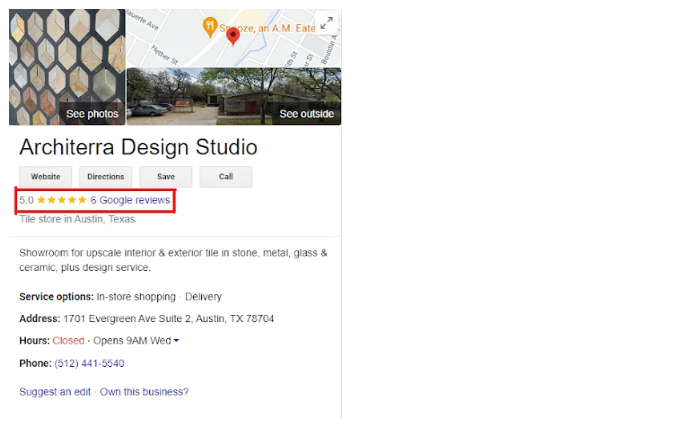Click the Delivery service option
The width and height of the screenshot is (692, 432).
(203, 297)
